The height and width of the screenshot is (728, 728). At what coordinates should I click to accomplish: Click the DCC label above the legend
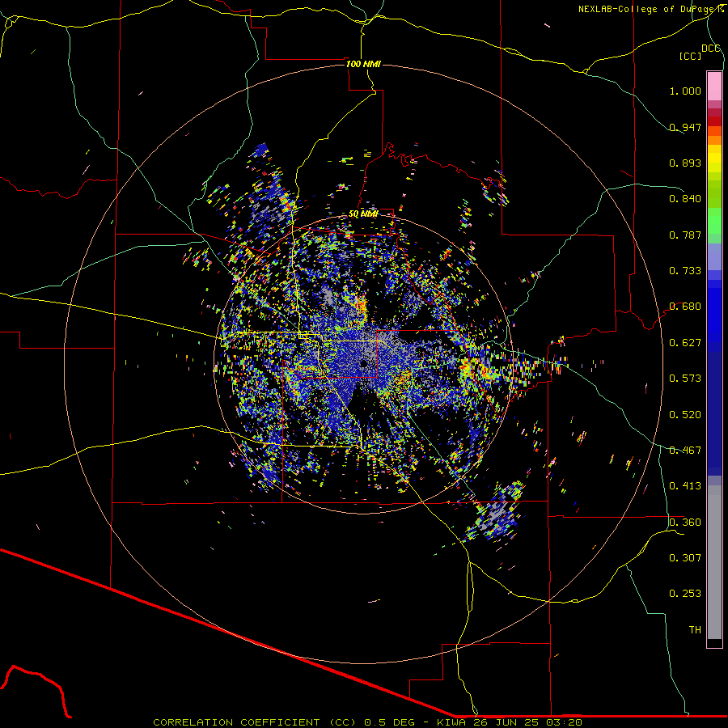711,49
